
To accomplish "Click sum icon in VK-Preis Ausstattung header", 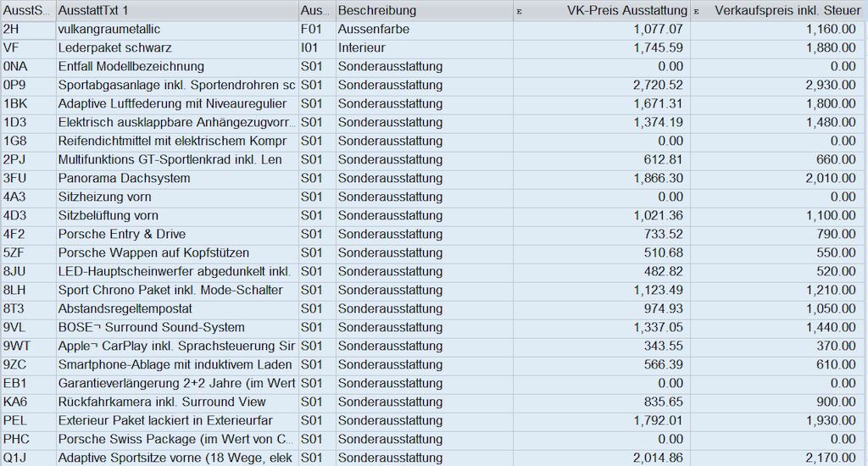I will pos(520,11).
